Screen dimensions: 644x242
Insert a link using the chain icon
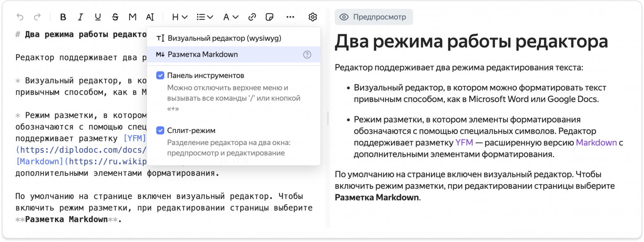251,17
